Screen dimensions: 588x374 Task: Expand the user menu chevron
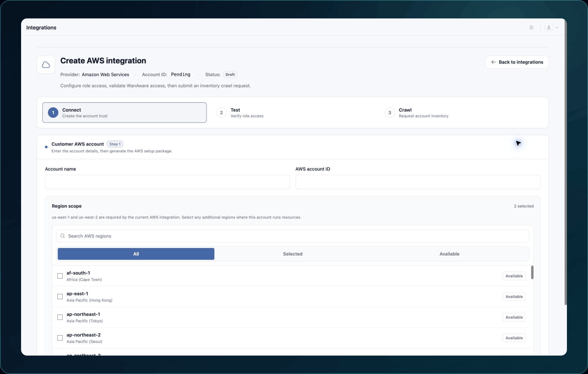[557, 28]
